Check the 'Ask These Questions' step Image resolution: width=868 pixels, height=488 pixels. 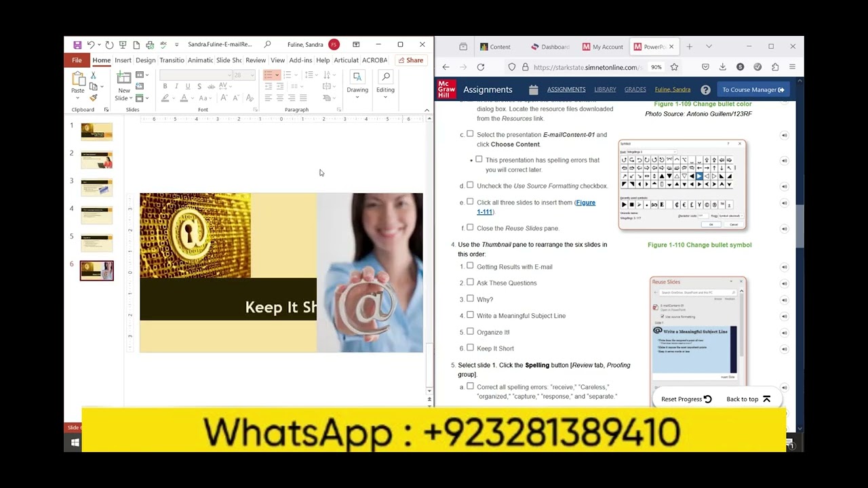point(470,283)
